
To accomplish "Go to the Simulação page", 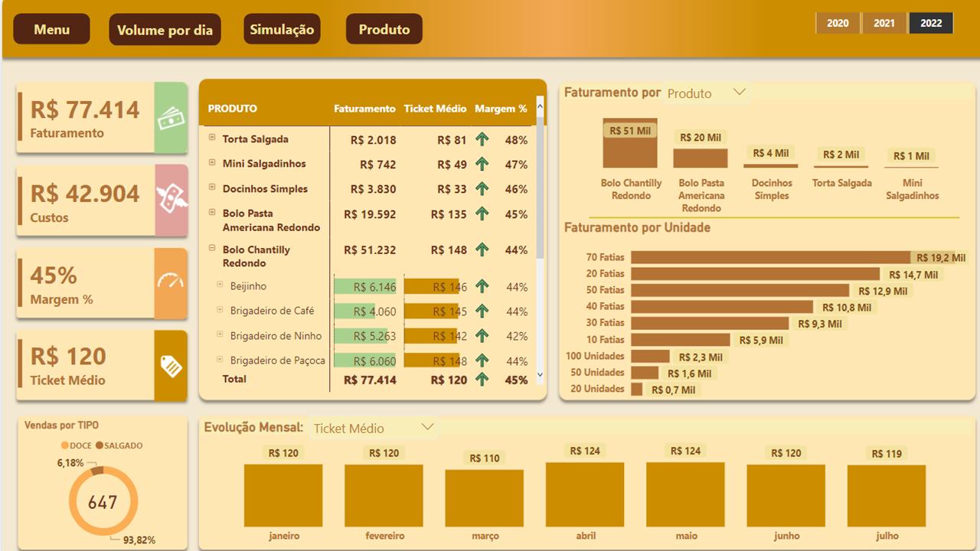I will 282,30.
